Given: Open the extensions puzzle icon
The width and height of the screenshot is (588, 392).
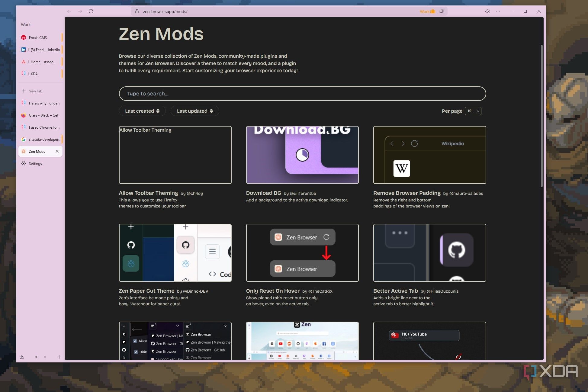Looking at the screenshot, I should (487, 11).
